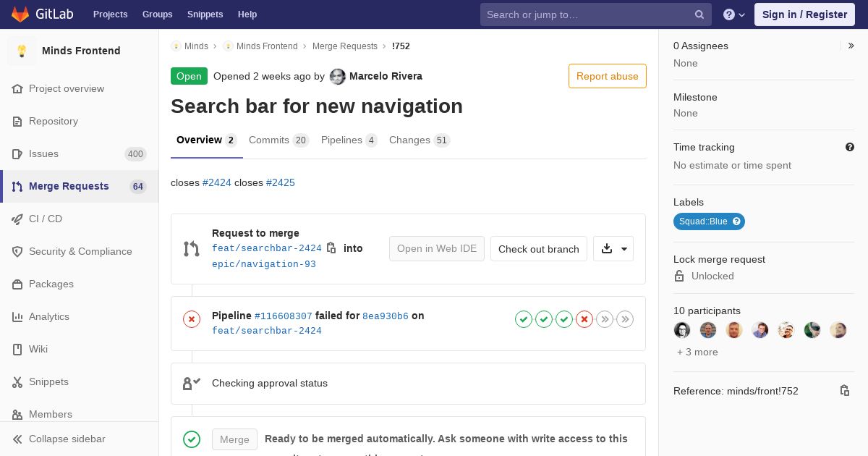Click the failed pipeline status icon
This screenshot has width=868, height=456.
tap(192, 319)
